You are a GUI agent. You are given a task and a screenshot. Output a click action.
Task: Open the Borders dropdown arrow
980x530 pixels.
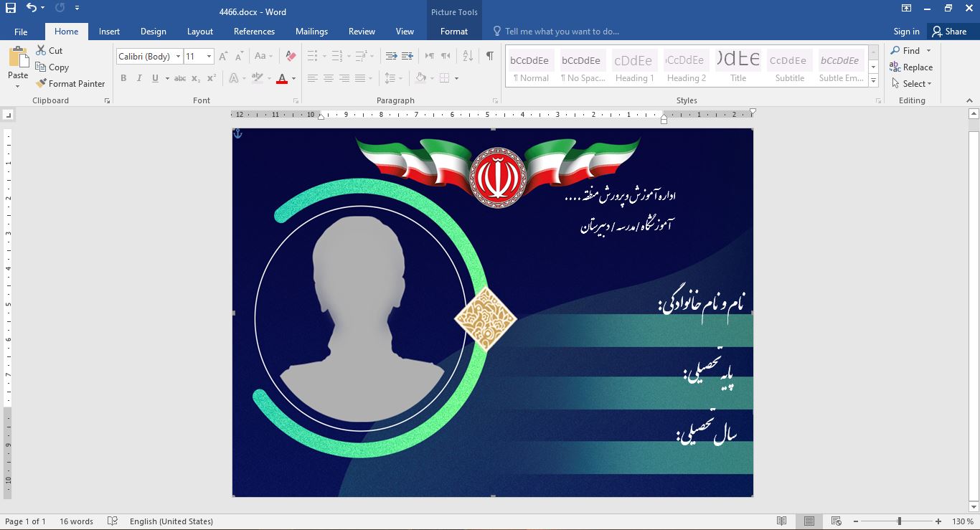pos(456,78)
